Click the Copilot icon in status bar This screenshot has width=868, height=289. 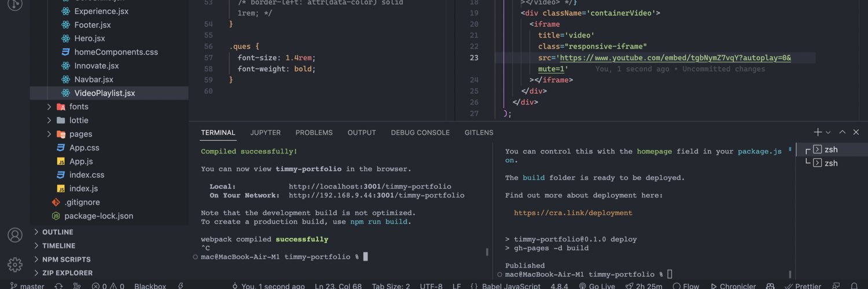(x=770, y=286)
